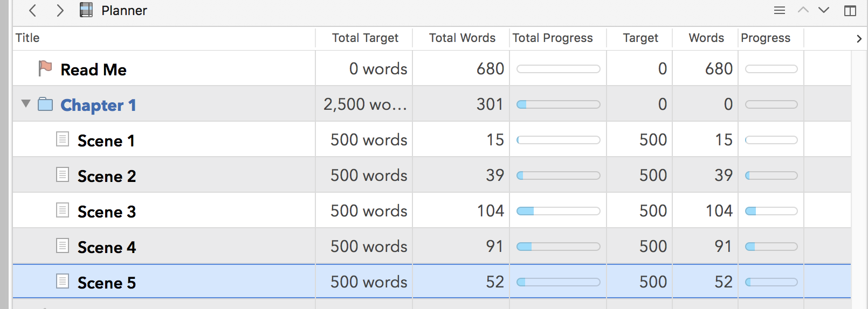The height and width of the screenshot is (309, 868).
Task: Click the Progress column header
Action: click(x=766, y=38)
